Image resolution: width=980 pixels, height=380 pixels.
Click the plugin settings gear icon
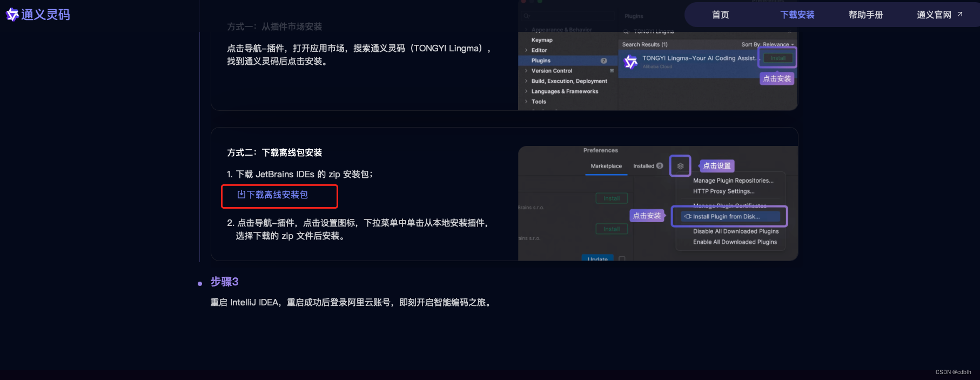680,166
